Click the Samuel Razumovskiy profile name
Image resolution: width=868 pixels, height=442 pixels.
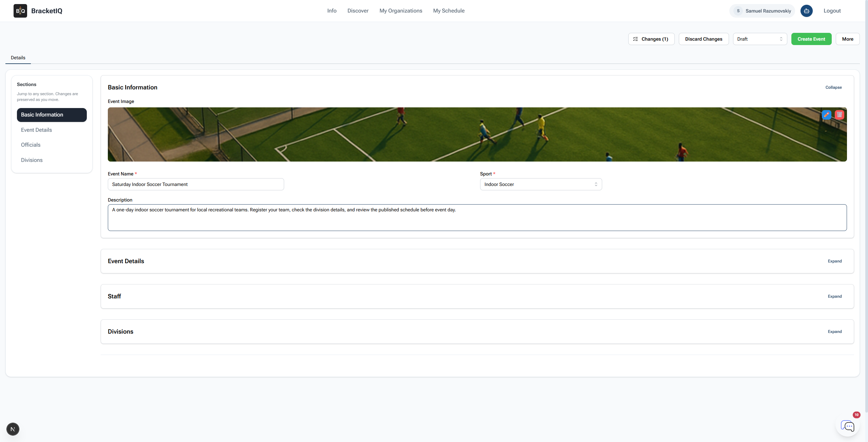tap(768, 11)
